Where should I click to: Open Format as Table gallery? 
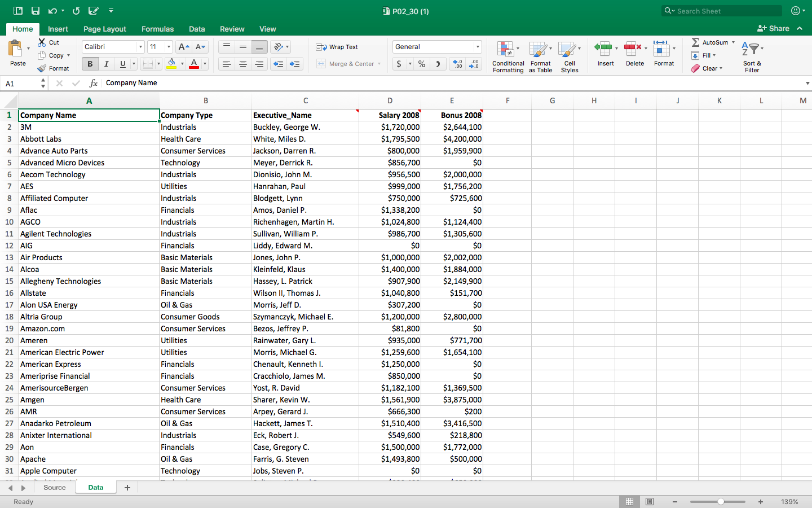(540, 57)
